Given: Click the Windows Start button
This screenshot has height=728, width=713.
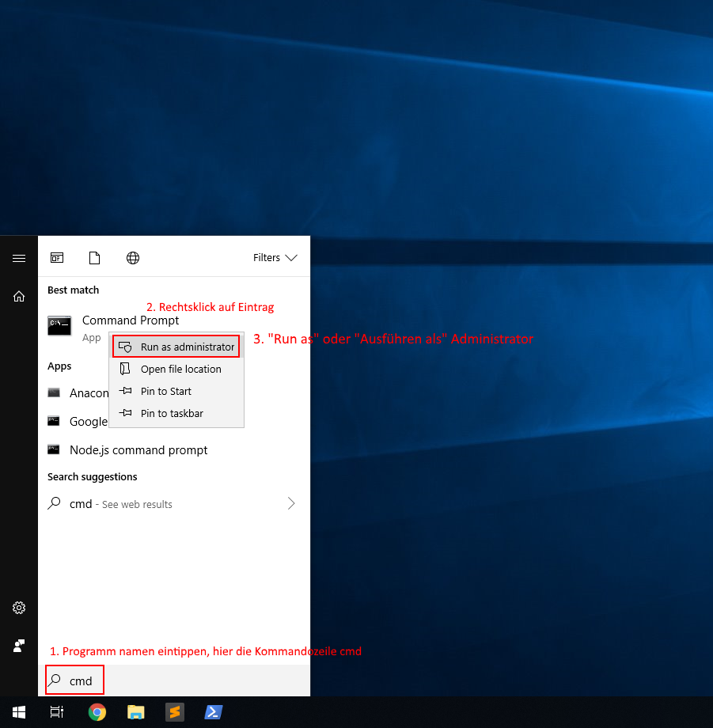Looking at the screenshot, I should [x=19, y=712].
